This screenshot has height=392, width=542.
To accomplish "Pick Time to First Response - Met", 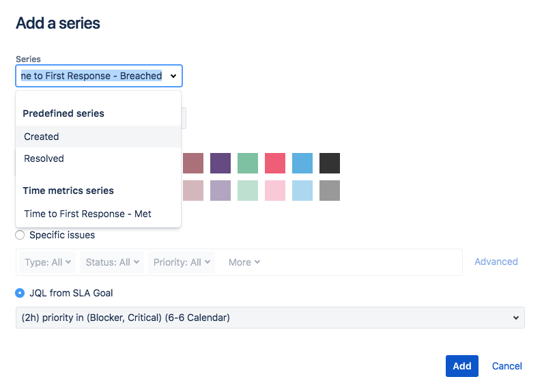I will [x=87, y=214].
